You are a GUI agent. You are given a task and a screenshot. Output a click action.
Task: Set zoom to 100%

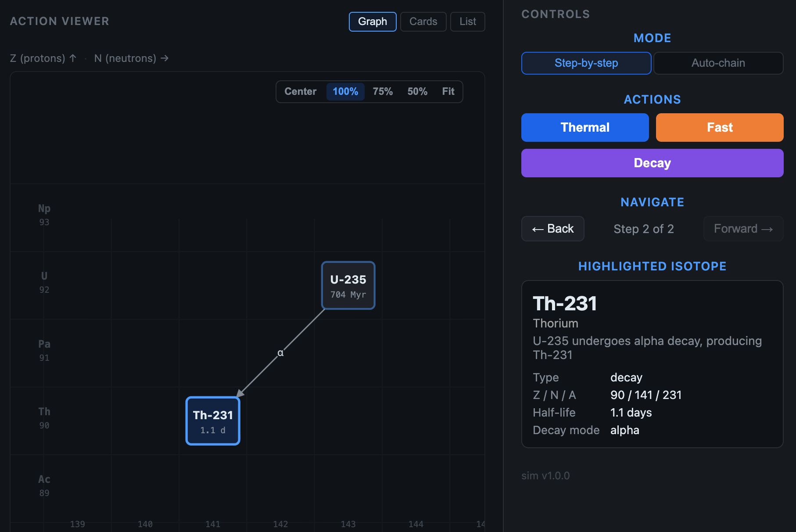click(x=345, y=92)
